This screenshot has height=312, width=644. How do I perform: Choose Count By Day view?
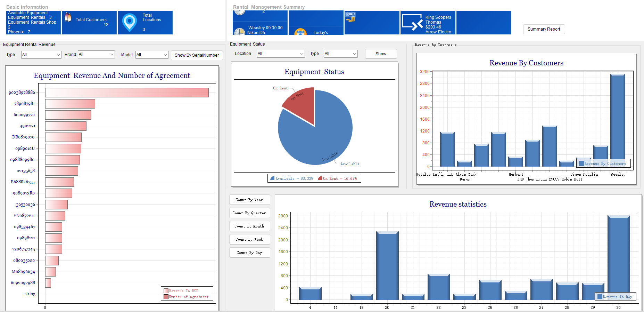click(249, 253)
